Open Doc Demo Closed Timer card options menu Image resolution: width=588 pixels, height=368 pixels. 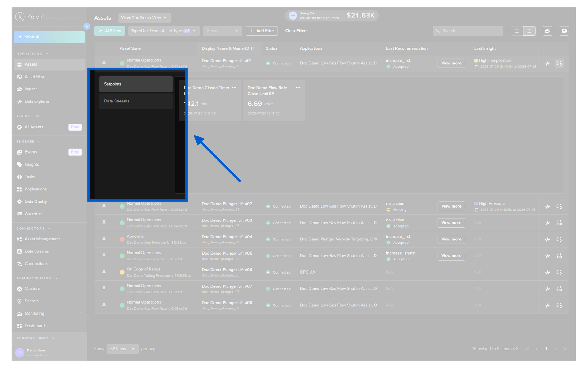pos(234,88)
